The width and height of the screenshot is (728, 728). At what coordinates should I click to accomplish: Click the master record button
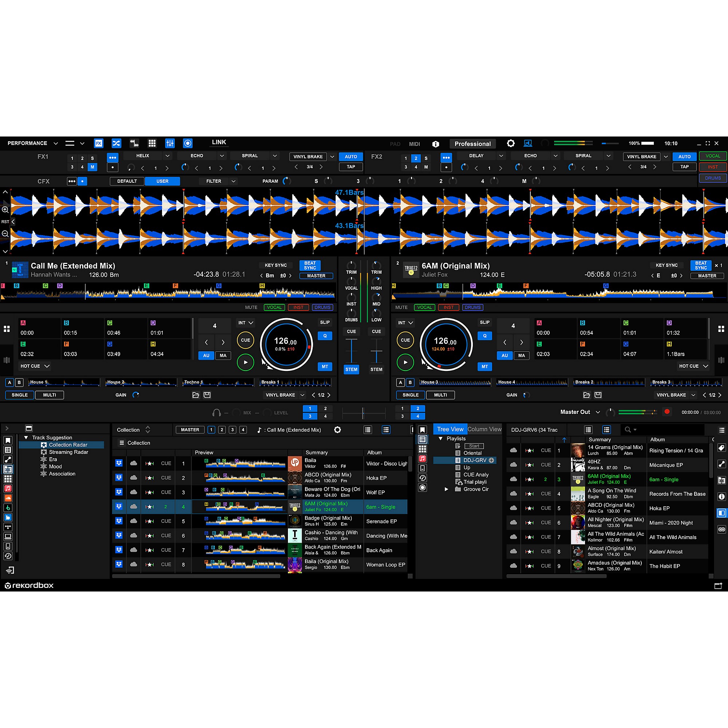666,412
